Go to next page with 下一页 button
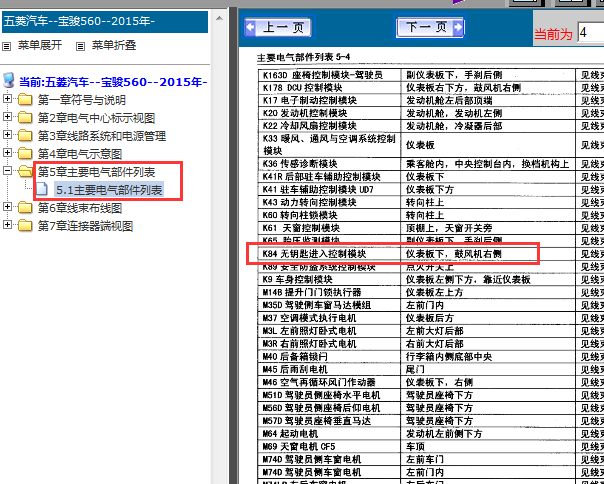The height and width of the screenshot is (484, 604). coord(430,27)
